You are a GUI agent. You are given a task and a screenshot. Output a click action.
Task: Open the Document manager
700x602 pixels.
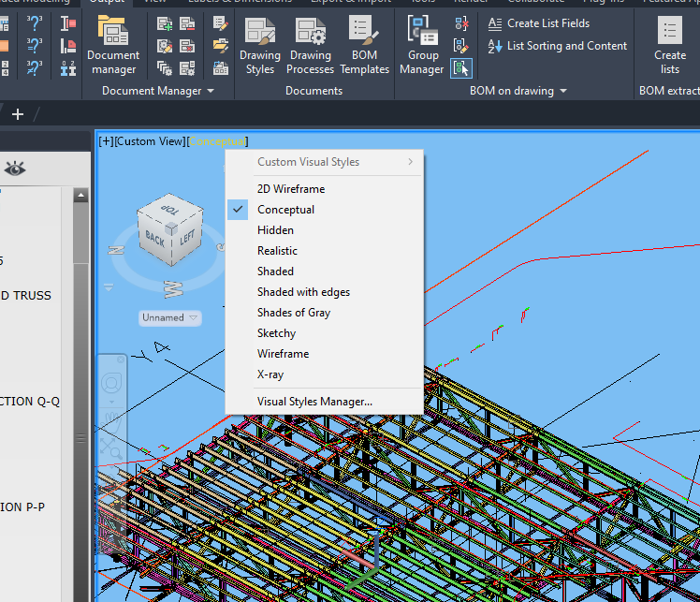tap(113, 45)
